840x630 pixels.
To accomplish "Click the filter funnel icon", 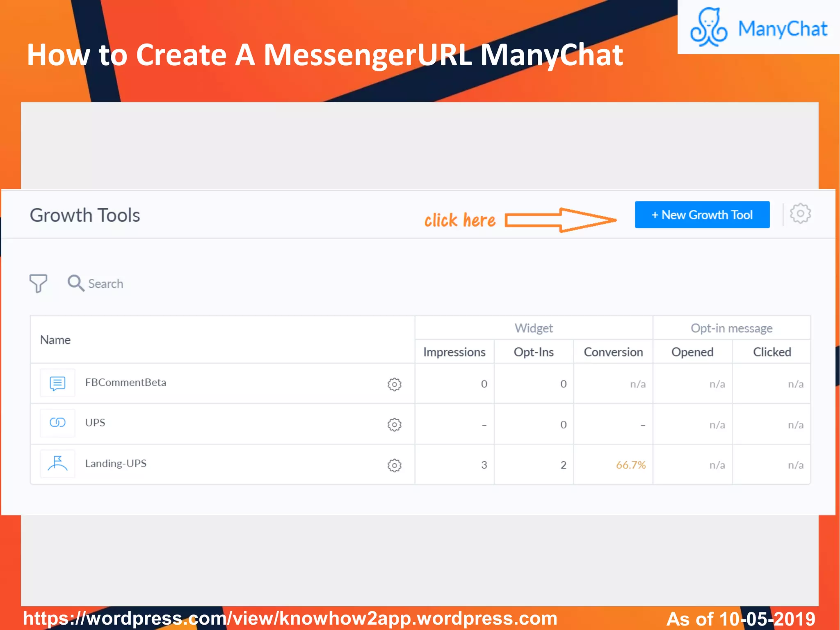I will 38,283.
